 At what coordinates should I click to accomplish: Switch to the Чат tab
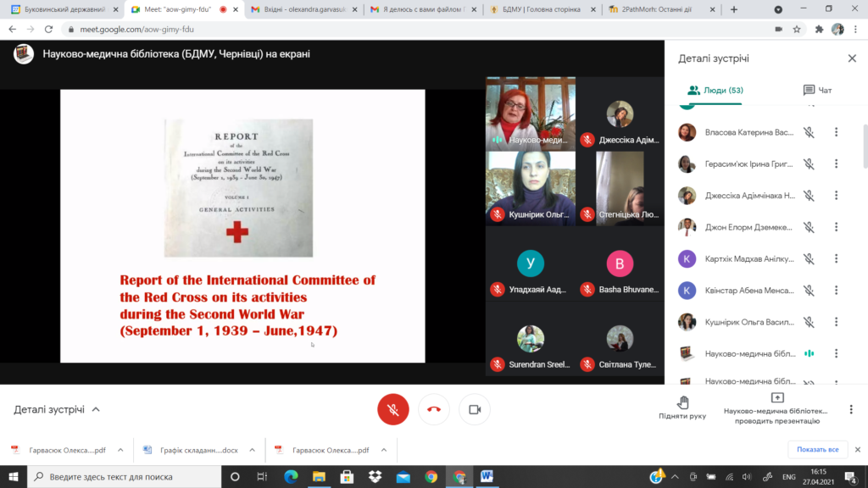pyautogui.click(x=818, y=90)
